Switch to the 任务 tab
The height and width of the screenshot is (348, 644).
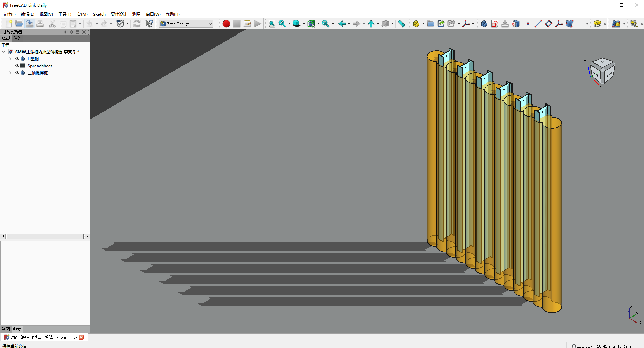pyautogui.click(x=17, y=38)
